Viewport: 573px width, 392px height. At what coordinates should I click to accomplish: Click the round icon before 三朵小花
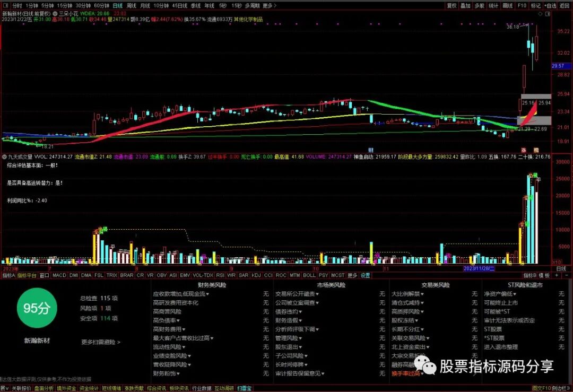[55, 13]
